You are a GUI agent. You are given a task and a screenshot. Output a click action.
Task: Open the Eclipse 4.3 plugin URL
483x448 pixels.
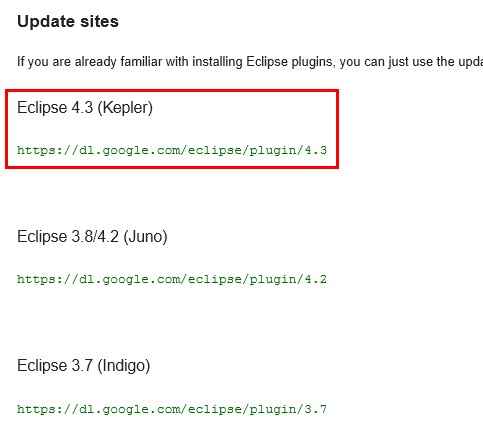(x=172, y=150)
